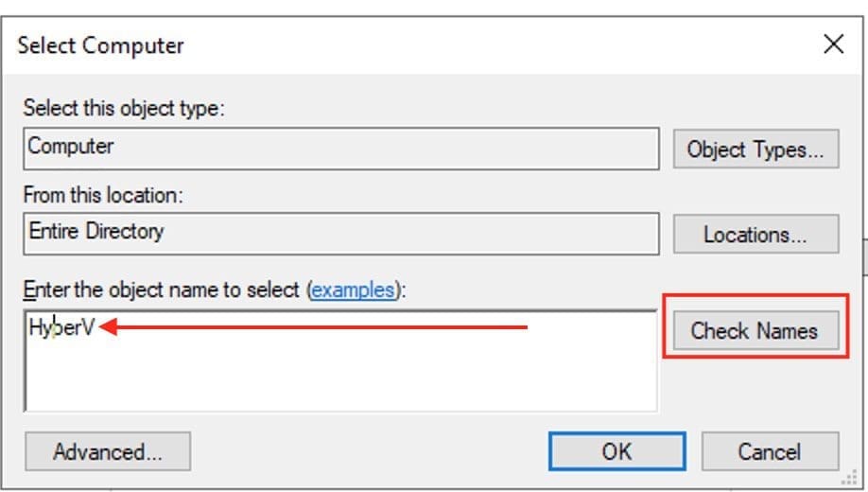Click the 'From this location' label
This screenshot has height=492, width=868.
[x=103, y=195]
